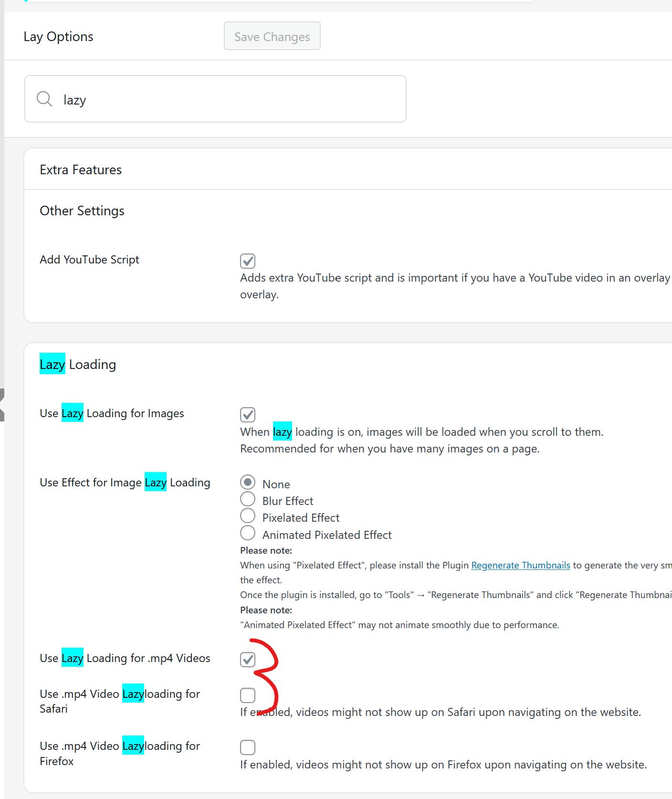
Task: Enable .mp4 video lazyloading for Safari
Action: [x=248, y=695]
